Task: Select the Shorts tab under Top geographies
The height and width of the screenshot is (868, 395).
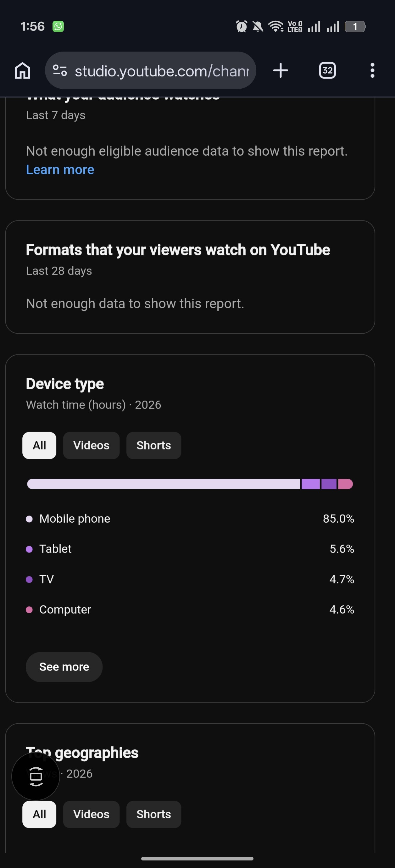Action: [154, 815]
